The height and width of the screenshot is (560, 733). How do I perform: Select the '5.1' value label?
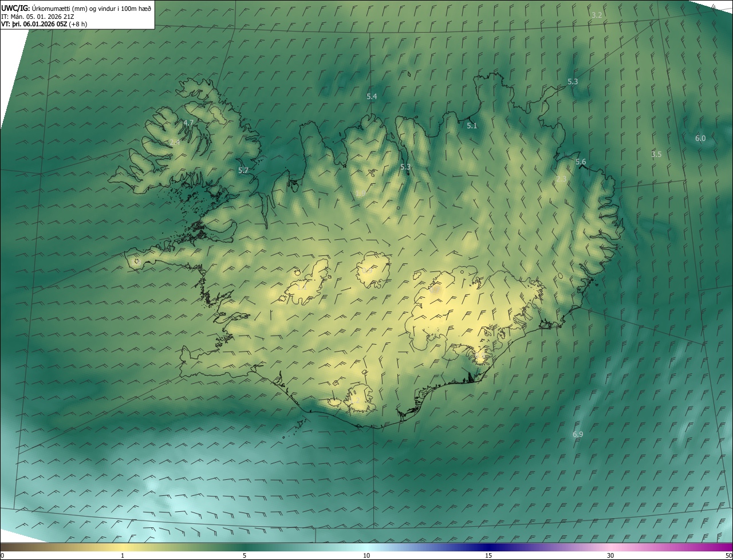point(472,125)
